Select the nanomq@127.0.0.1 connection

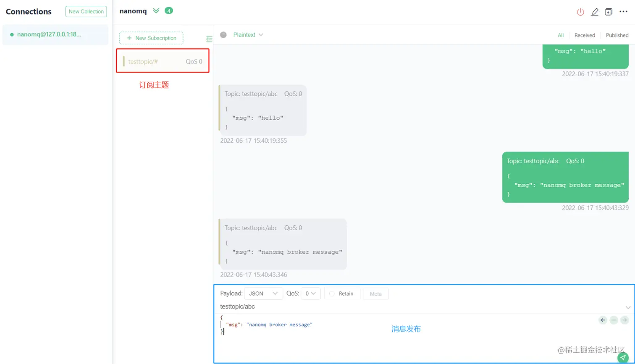55,34
